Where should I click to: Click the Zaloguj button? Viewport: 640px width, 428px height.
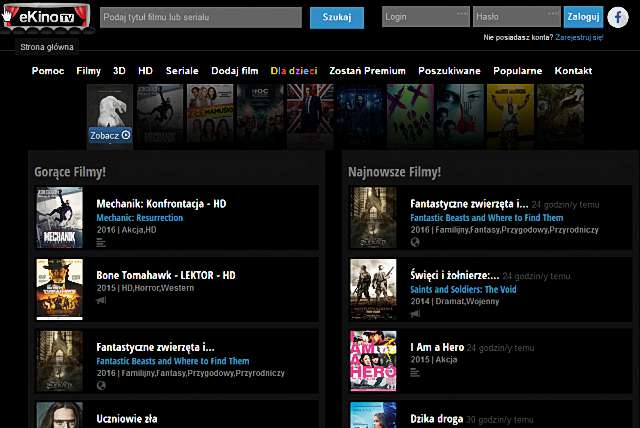click(x=583, y=17)
